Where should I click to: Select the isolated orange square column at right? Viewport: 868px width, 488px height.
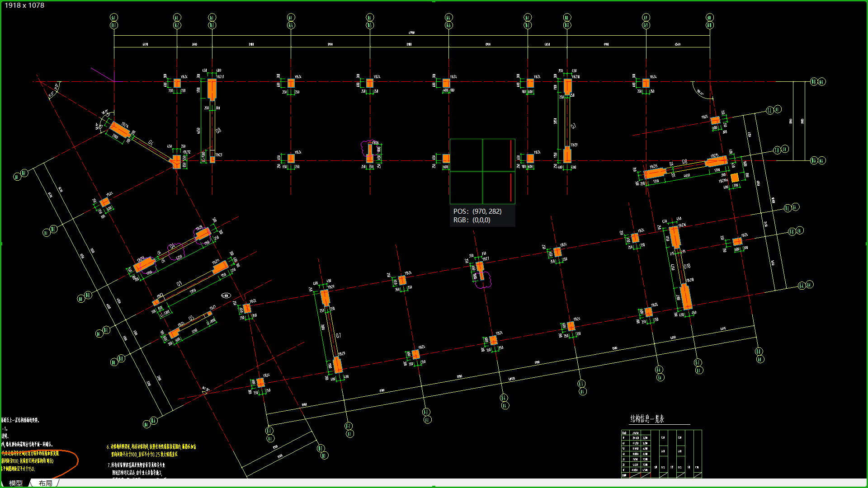click(735, 178)
